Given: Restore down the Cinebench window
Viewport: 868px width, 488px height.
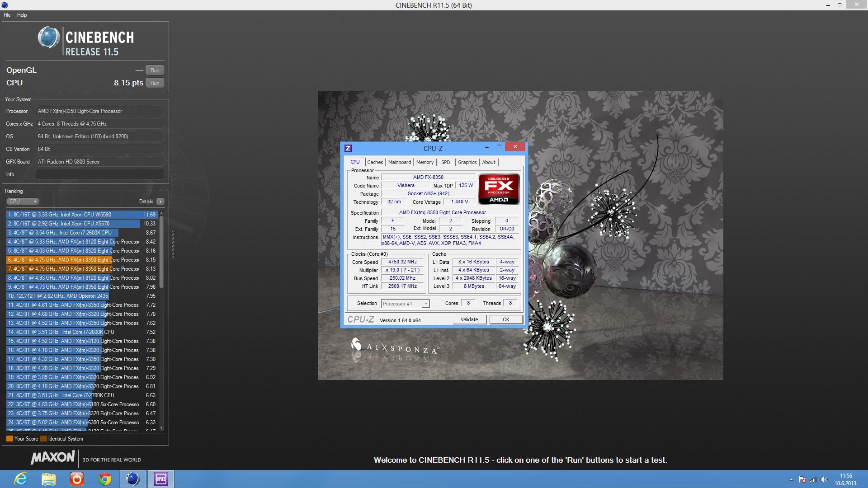Looking at the screenshot, I should 840,5.
